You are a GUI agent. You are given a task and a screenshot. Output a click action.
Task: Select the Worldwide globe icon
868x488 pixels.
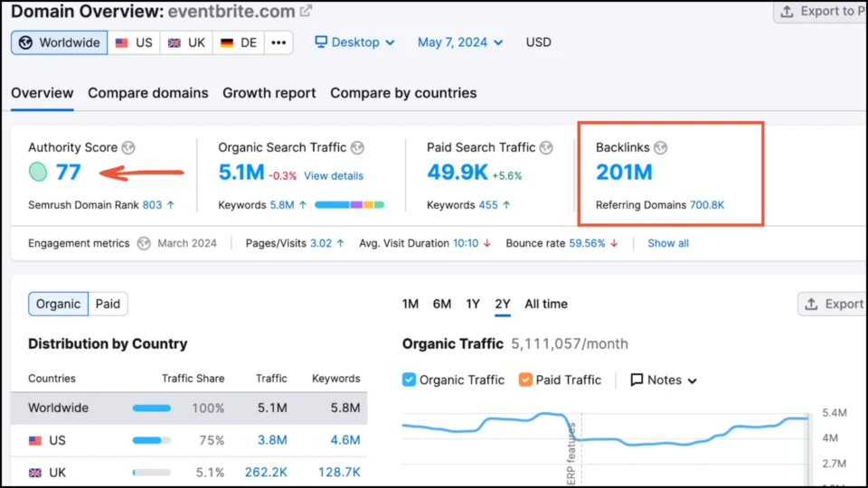pyautogui.click(x=25, y=42)
